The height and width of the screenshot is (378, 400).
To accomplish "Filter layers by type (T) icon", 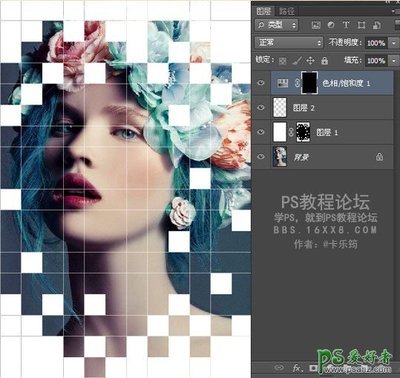I will pyautogui.click(x=346, y=25).
